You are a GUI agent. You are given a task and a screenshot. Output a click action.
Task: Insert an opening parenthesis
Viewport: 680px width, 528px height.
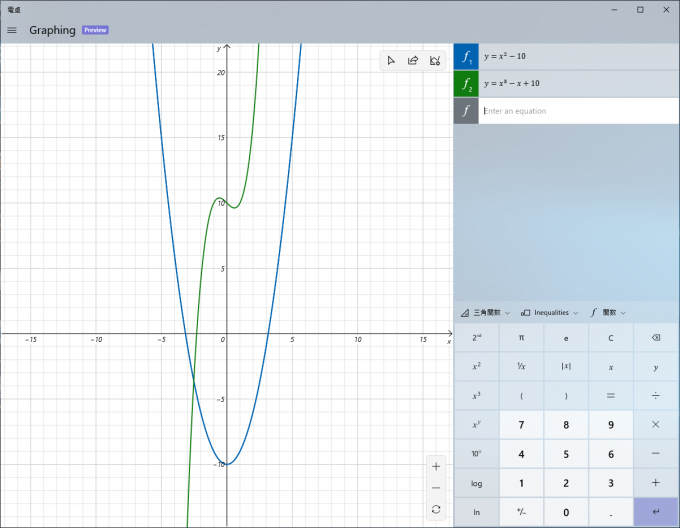click(521, 396)
